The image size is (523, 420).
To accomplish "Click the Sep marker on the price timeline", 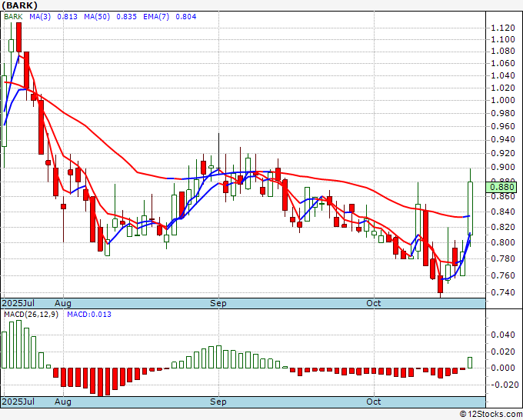I will point(219,304).
